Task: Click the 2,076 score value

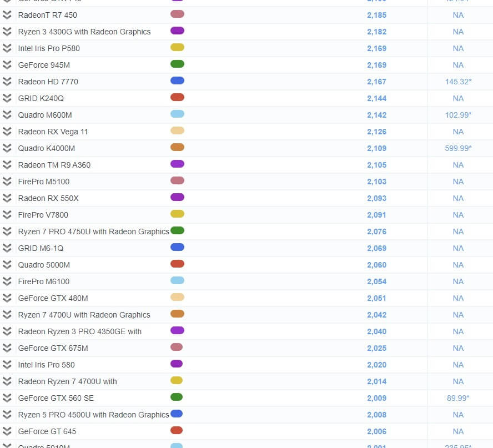Action: pos(376,231)
